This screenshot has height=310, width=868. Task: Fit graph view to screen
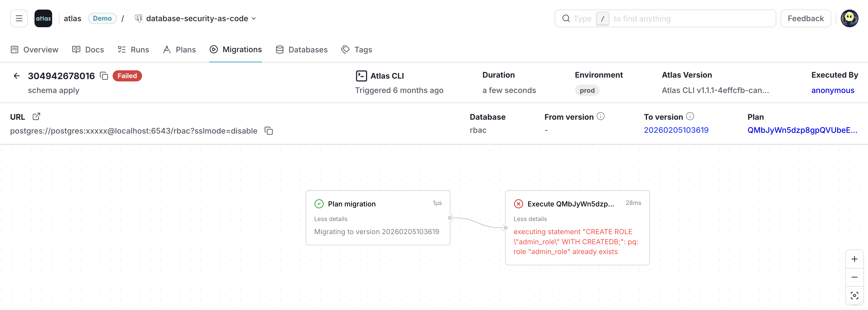854,295
